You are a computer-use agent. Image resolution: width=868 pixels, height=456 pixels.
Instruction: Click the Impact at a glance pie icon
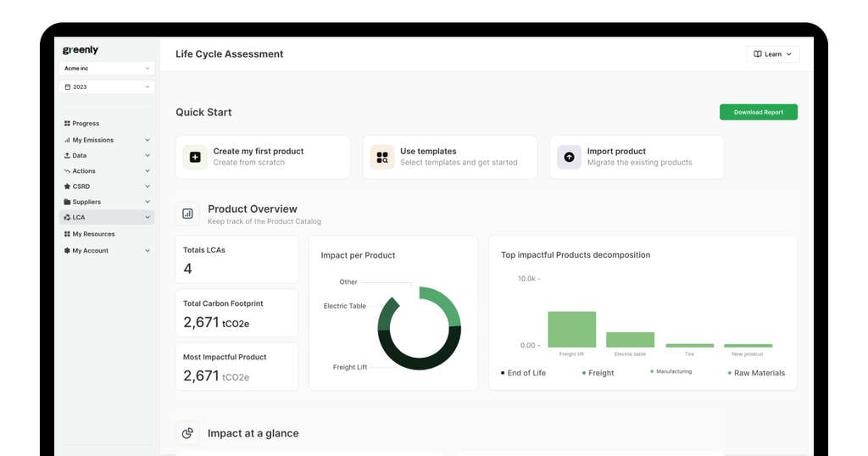pos(188,433)
